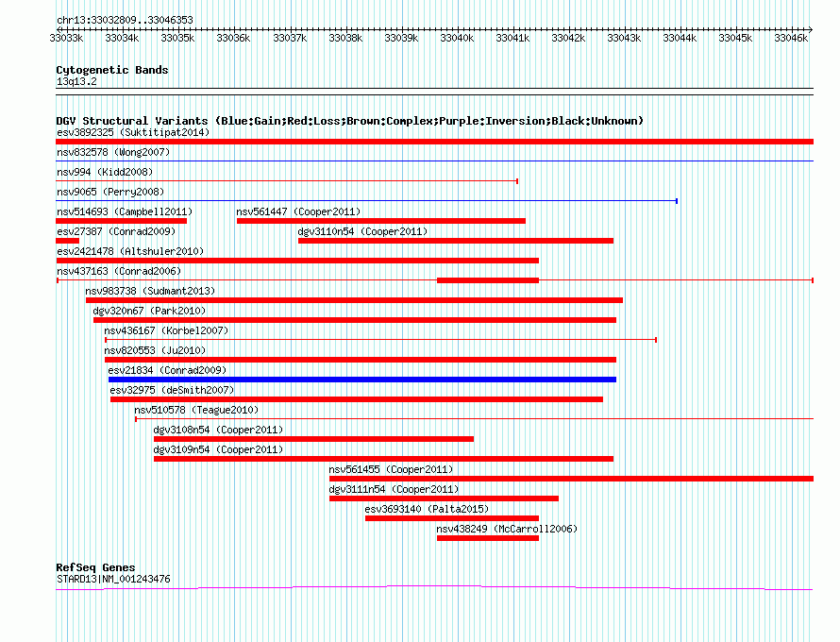This screenshot has height=642, width=840.
Task: Click the STARD13|NM_001243476 gene label
Action: coord(113,580)
